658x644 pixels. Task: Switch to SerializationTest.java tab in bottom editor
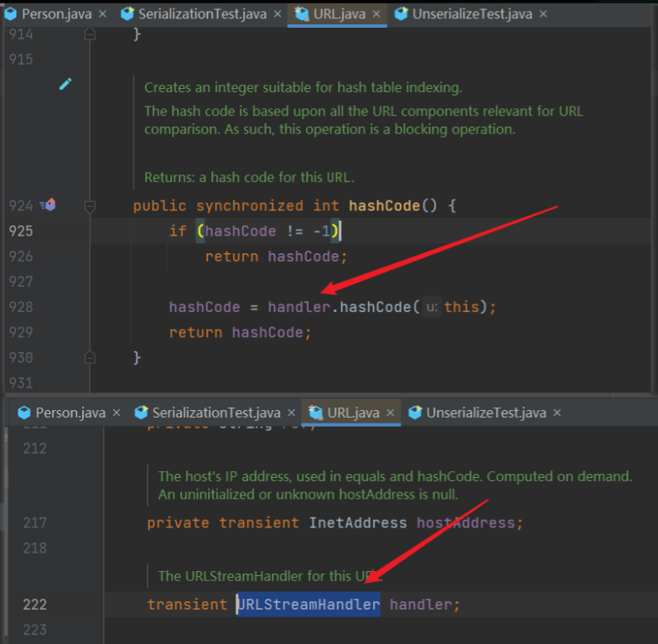coord(216,413)
